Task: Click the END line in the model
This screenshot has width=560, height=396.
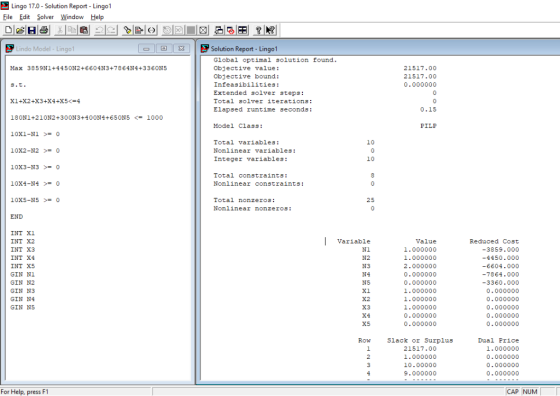Action: pos(16,216)
